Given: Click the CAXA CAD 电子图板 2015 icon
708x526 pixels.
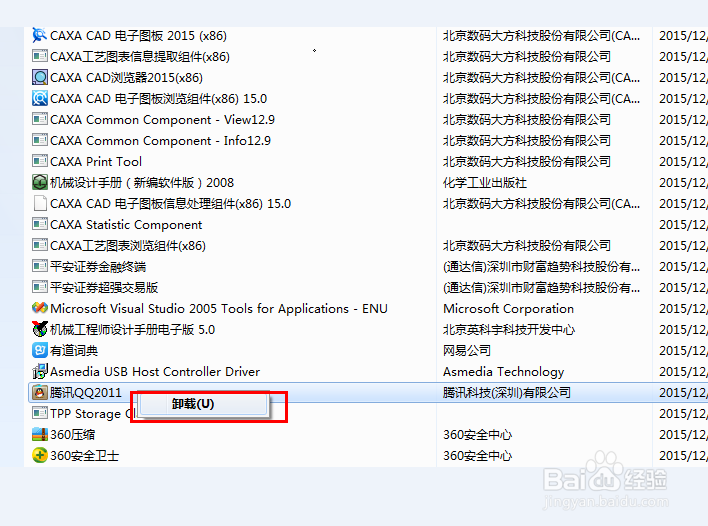Looking at the screenshot, I should (x=40, y=35).
